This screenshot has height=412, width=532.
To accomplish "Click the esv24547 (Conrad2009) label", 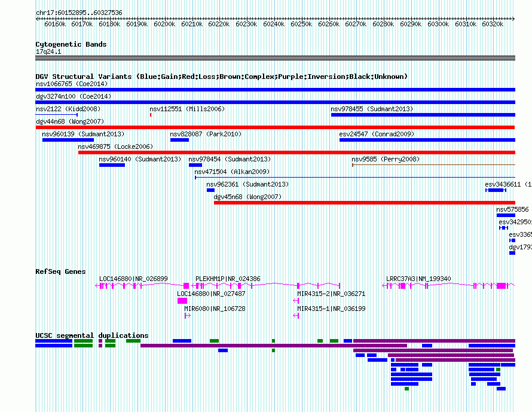I will point(377,134).
